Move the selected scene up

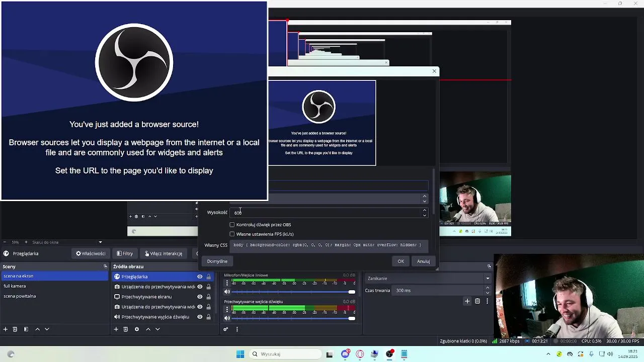click(37, 329)
